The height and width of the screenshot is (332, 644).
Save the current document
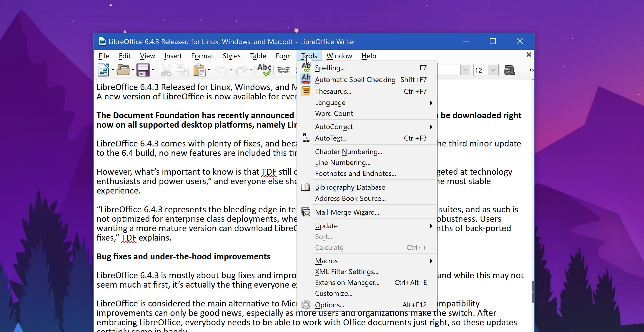pos(144,70)
